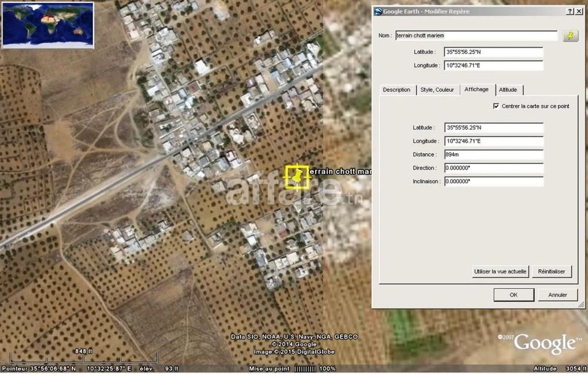The width and height of the screenshot is (588, 374).
Task: Click the world overview map thumbnail
Action: (48, 25)
